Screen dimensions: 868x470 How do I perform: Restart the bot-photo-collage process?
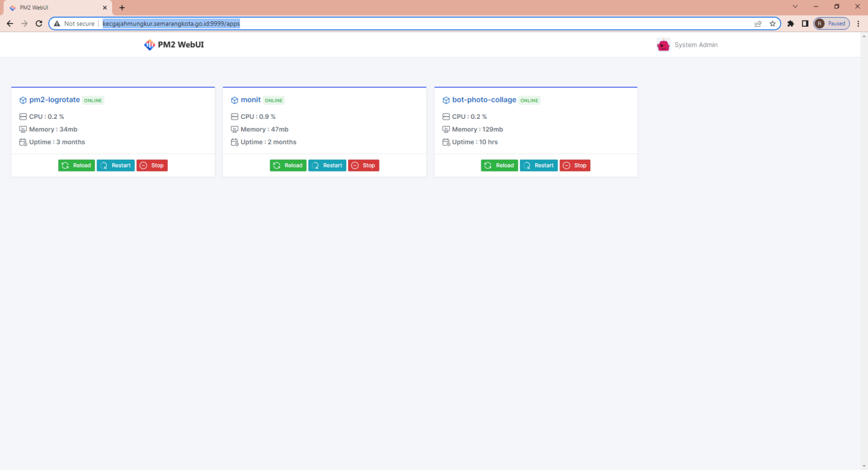tap(539, 166)
